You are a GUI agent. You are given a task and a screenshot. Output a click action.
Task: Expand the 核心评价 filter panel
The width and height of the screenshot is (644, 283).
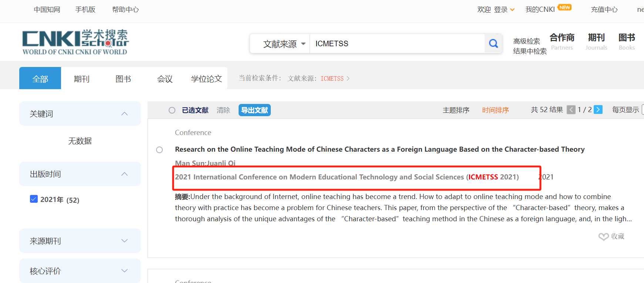click(125, 271)
